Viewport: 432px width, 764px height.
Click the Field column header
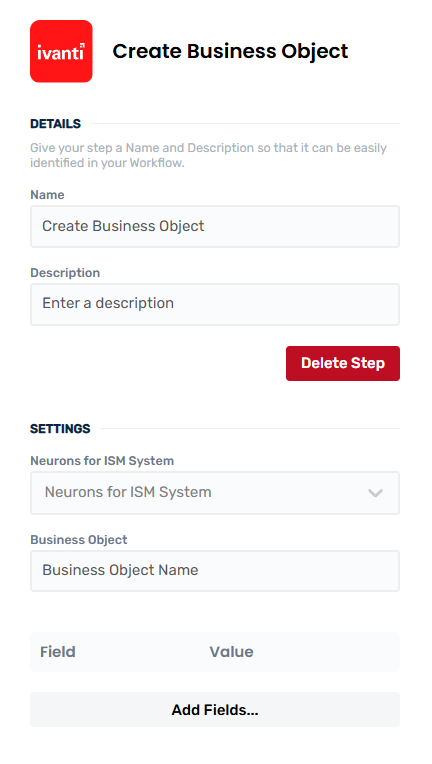pyautogui.click(x=58, y=652)
